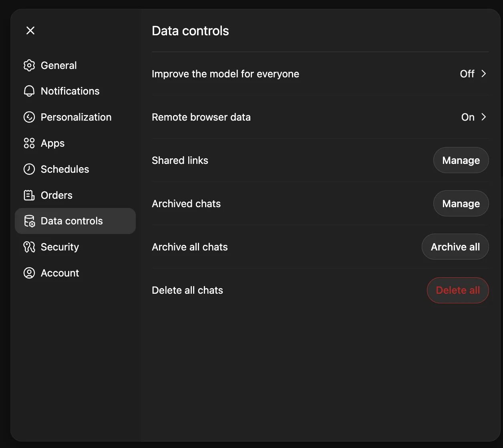Click the Personalization icon in sidebar
Image resolution: width=503 pixels, height=448 pixels.
tap(29, 117)
